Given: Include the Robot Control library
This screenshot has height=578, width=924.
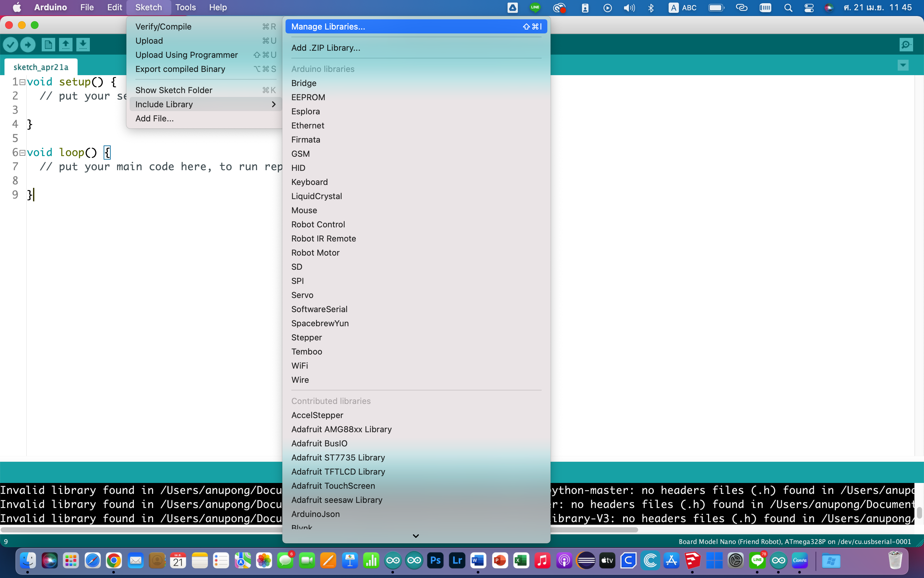Looking at the screenshot, I should (416, 224).
